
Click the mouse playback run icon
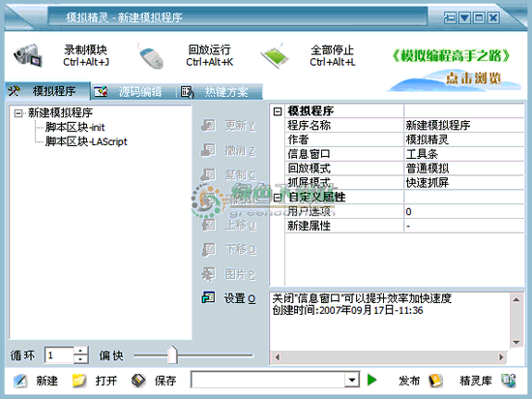(151, 56)
